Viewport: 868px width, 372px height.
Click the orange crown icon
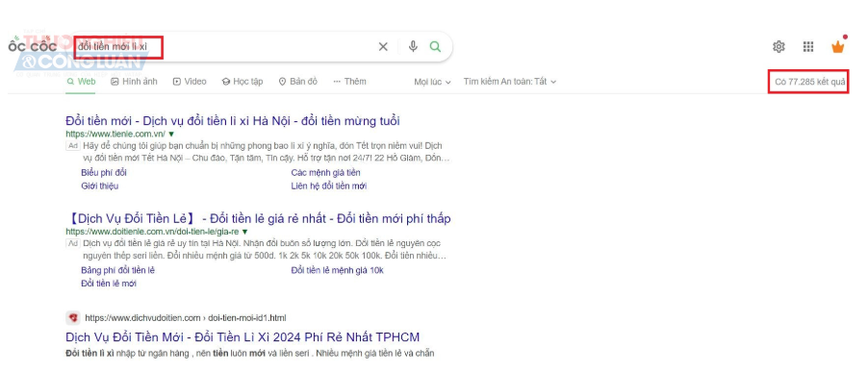pyautogui.click(x=838, y=47)
